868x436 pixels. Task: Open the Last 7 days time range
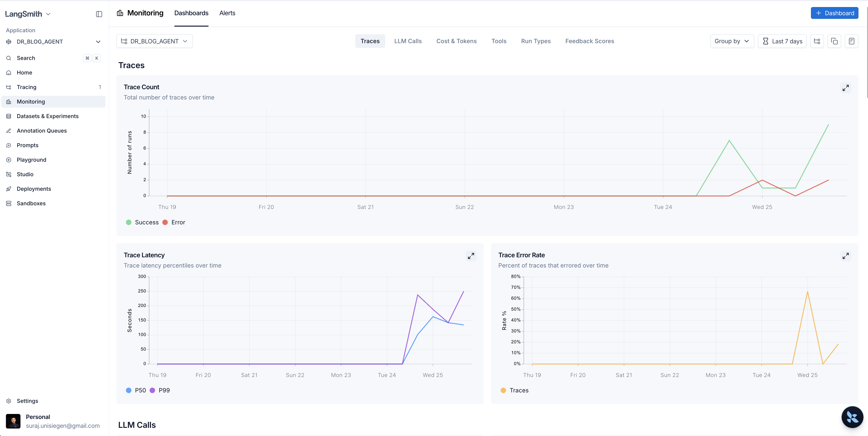coord(782,41)
